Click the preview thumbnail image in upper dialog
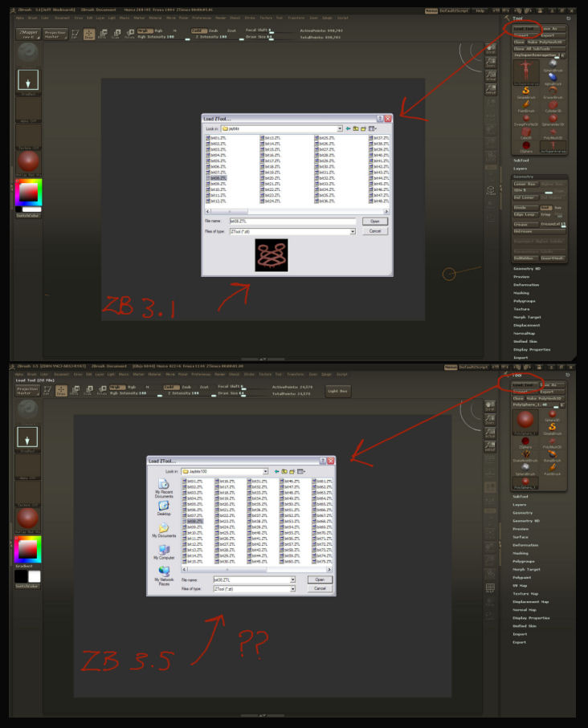588x728 pixels. [272, 255]
